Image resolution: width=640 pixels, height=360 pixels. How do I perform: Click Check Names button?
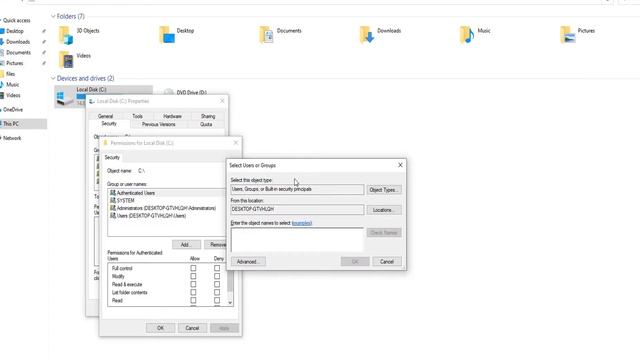pyautogui.click(x=384, y=233)
